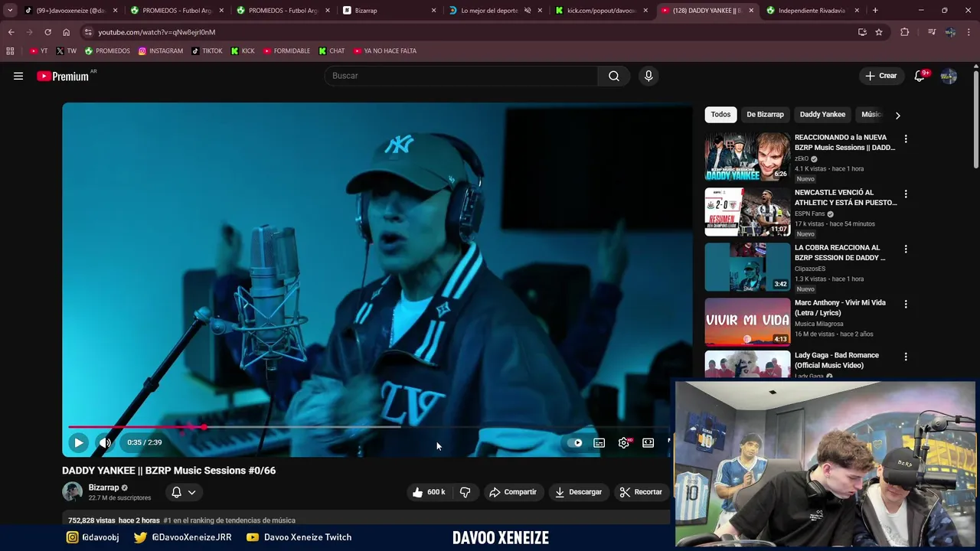Open subscription notification bell dropdown for Bizarrap
Viewport: 980px width, 551px height.
[184, 492]
